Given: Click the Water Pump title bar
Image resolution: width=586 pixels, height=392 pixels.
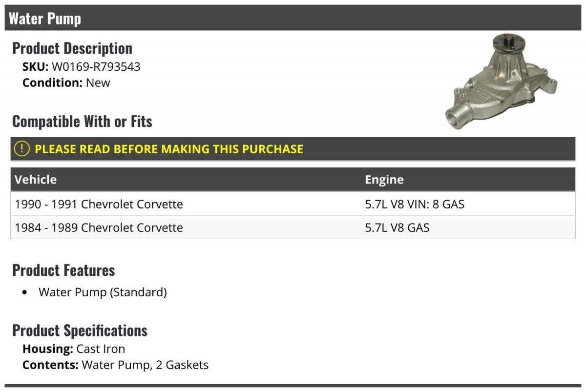Looking at the screenshot, I should pos(45,19).
